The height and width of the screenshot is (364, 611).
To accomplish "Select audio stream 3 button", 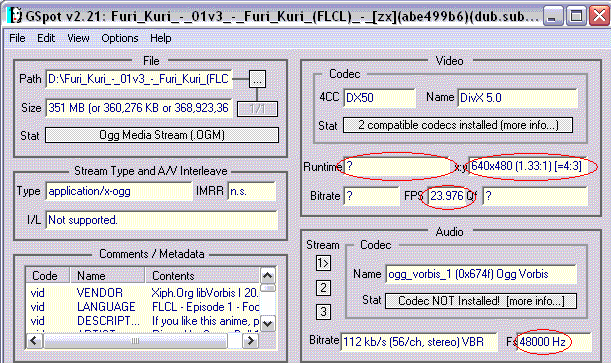I will 323,312.
